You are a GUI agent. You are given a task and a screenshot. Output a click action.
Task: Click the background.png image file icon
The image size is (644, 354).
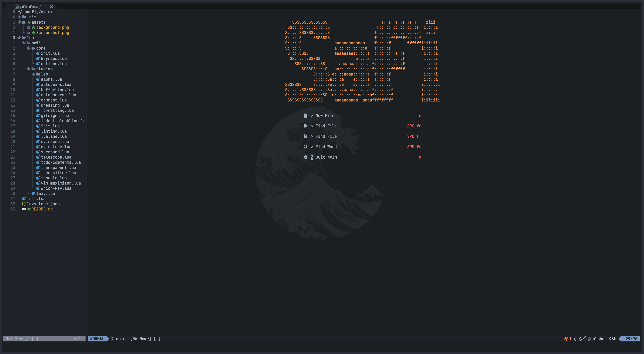(x=29, y=27)
